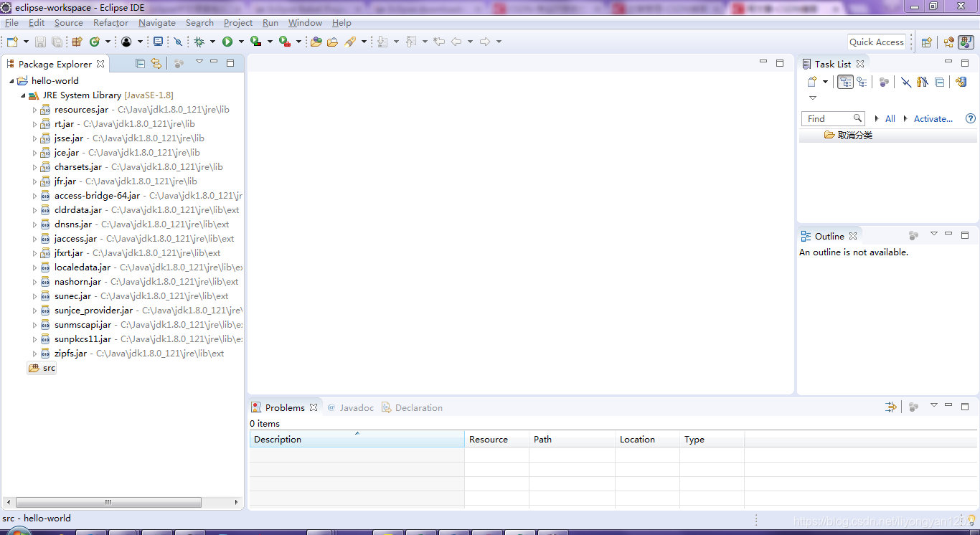Open the New wizard dropdown arrow
The width and height of the screenshot is (980, 535).
26,42
